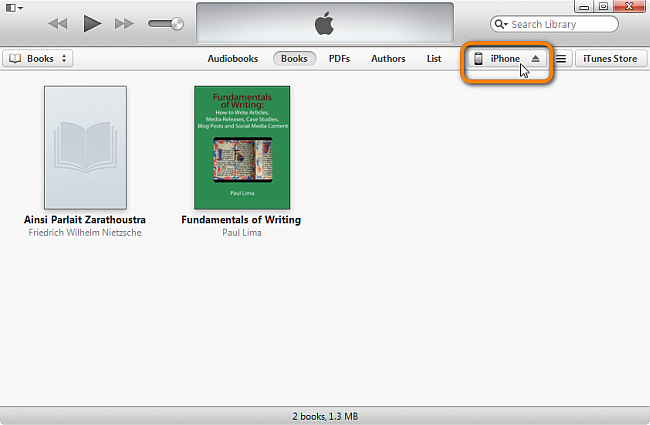Maximize the iTunes window

pos(604,6)
